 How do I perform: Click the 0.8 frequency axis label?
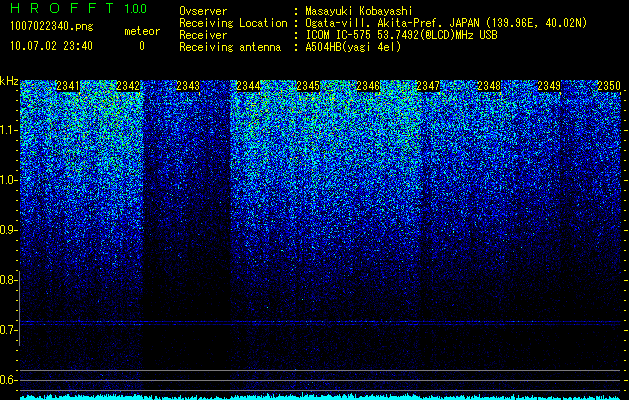tap(8, 280)
